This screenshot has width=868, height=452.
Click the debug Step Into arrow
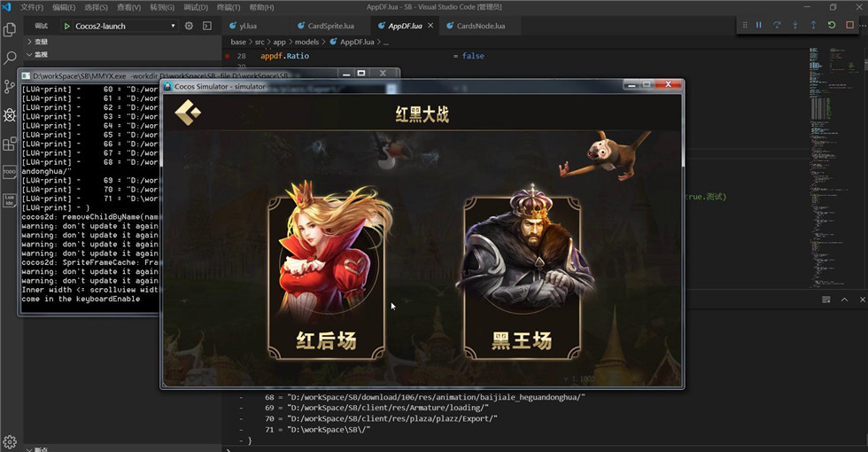pos(795,25)
